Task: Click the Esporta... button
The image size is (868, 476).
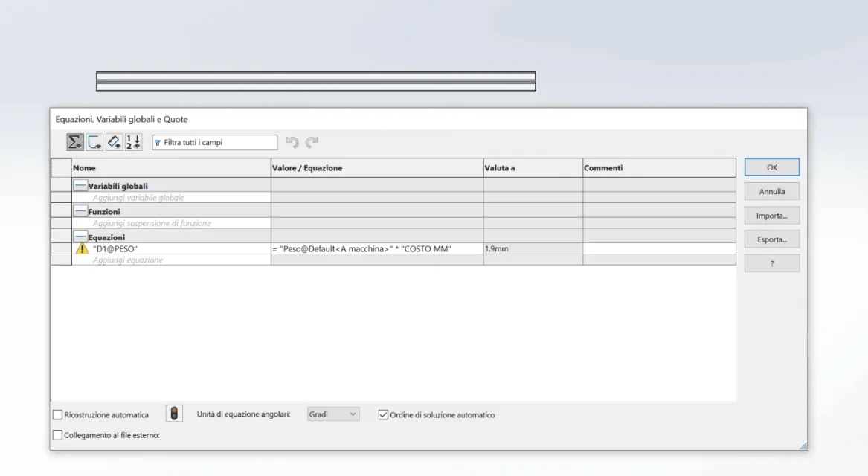Action: (x=771, y=239)
